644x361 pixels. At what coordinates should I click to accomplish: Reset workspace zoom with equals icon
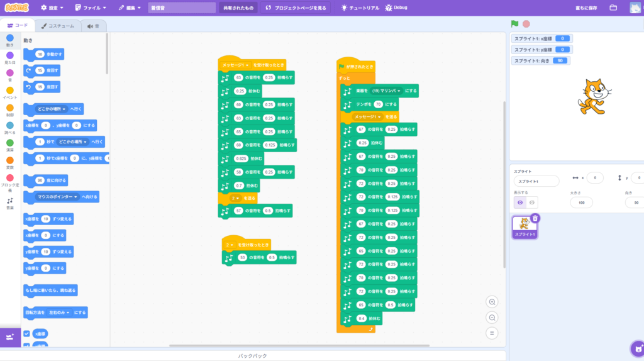(492, 333)
